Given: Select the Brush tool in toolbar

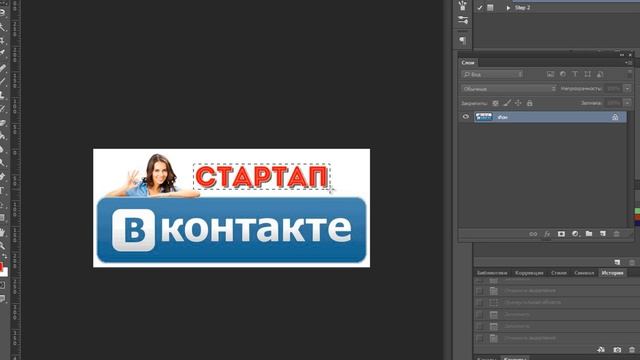Looking at the screenshot, I should pyautogui.click(x=2, y=81).
